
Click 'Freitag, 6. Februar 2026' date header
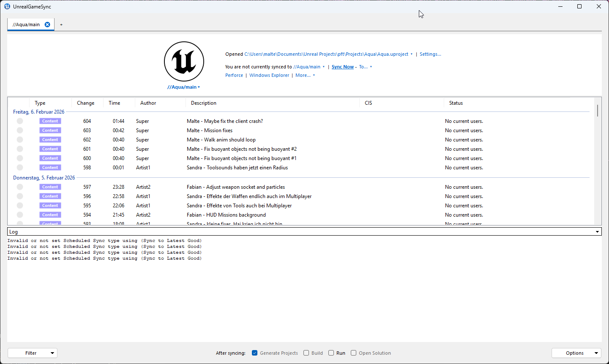pos(39,112)
